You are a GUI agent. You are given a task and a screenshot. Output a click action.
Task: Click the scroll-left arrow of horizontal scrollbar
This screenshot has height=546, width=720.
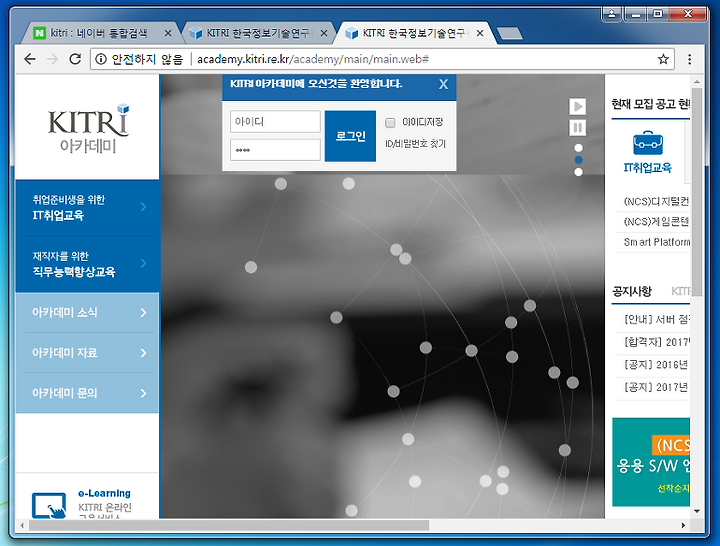22,525
